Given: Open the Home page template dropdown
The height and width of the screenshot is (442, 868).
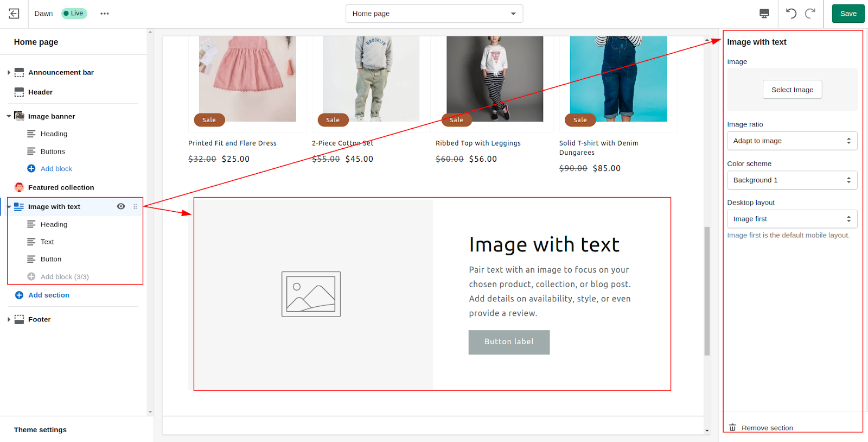Looking at the screenshot, I should click(x=434, y=14).
